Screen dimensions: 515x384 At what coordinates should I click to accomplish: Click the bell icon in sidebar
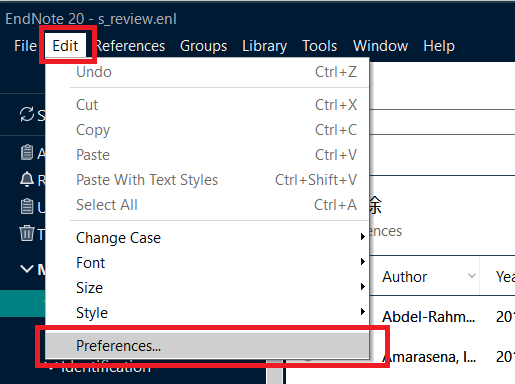point(27,179)
